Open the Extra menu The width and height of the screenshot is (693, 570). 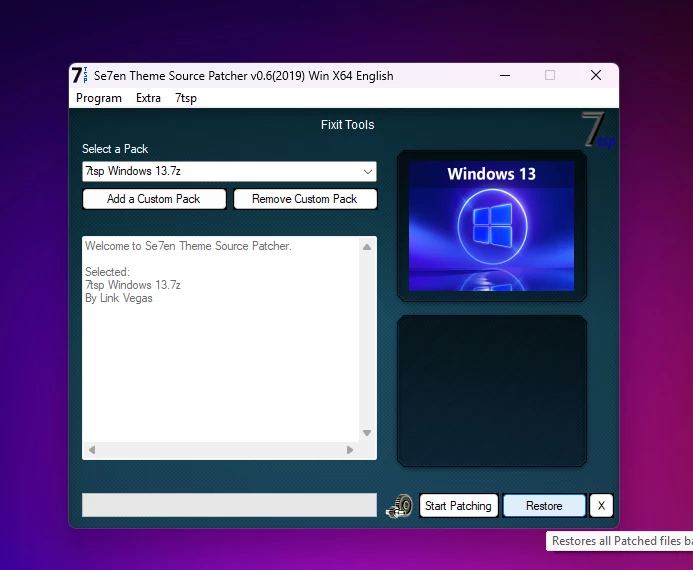[148, 98]
